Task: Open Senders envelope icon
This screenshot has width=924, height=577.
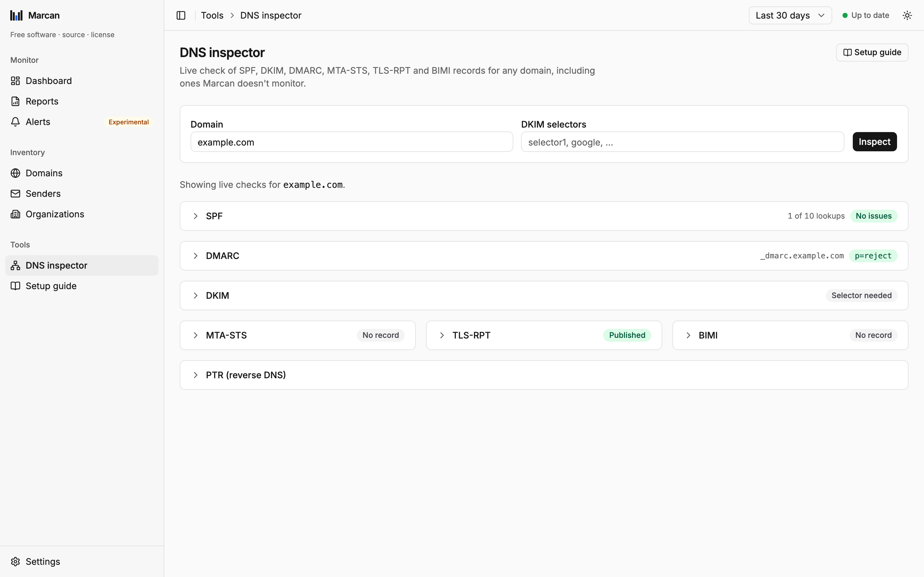Action: (15, 194)
